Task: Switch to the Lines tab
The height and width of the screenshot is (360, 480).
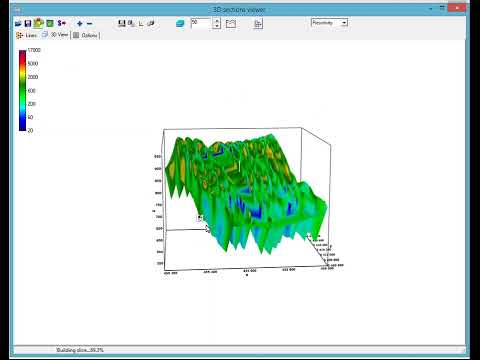Action: coord(26,35)
